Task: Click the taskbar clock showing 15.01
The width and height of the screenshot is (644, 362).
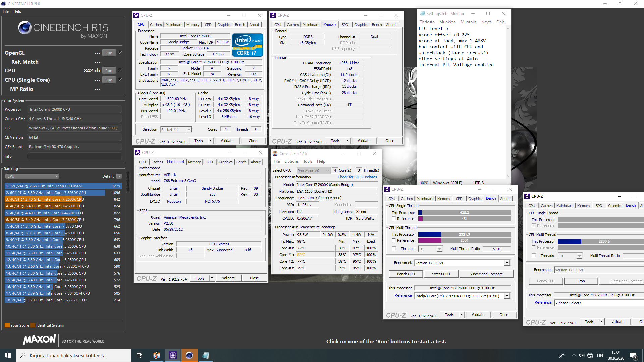Action: pos(616,355)
